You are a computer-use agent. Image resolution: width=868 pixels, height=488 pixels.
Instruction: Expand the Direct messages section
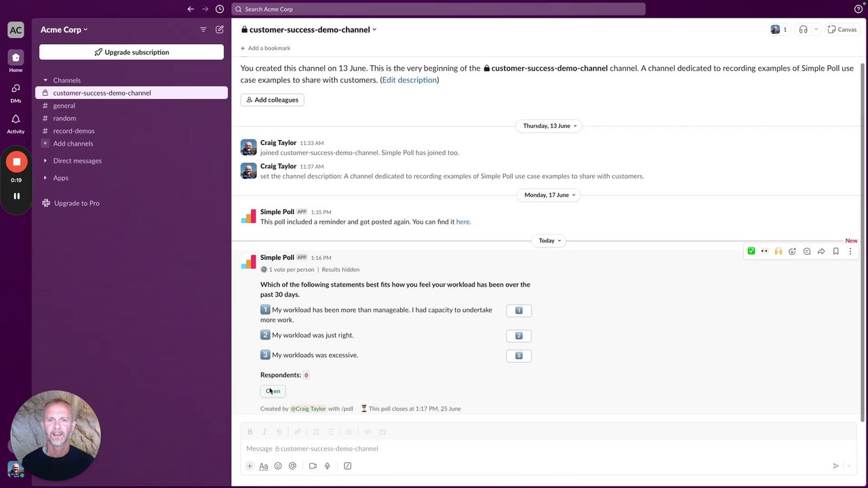point(45,161)
